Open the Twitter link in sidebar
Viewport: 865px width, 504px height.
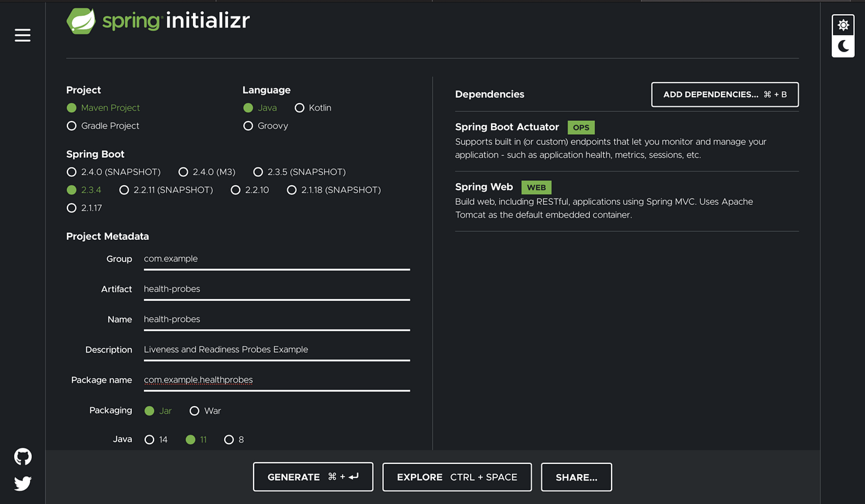22,484
